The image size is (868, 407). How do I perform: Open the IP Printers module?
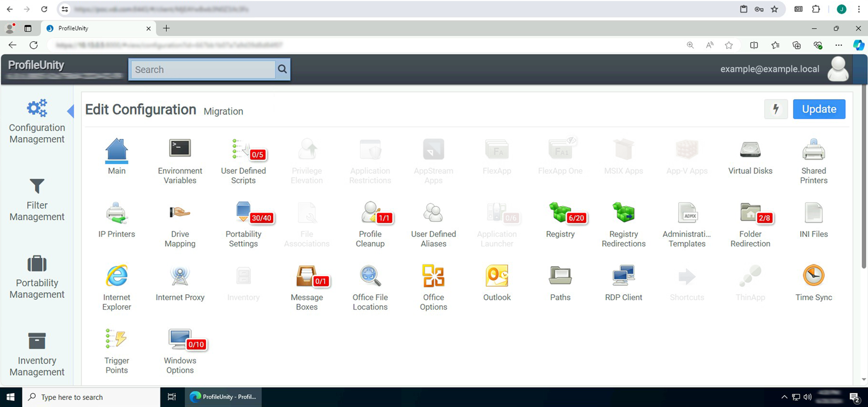pos(117,220)
